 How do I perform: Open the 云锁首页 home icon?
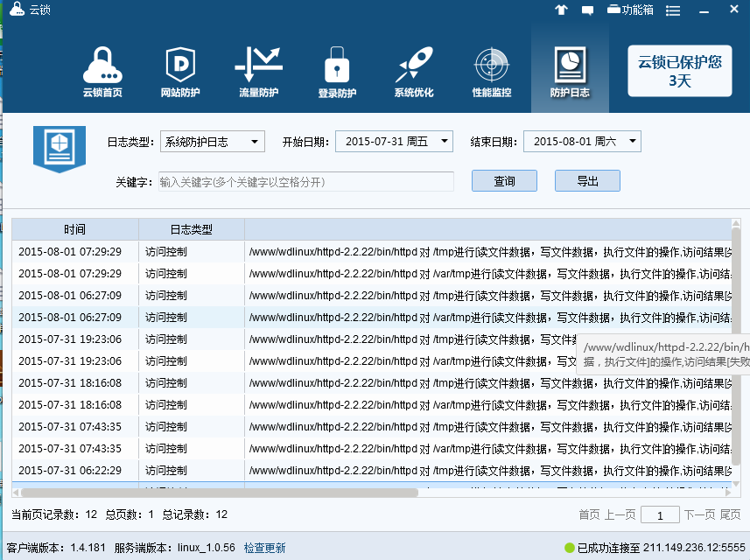click(x=102, y=72)
